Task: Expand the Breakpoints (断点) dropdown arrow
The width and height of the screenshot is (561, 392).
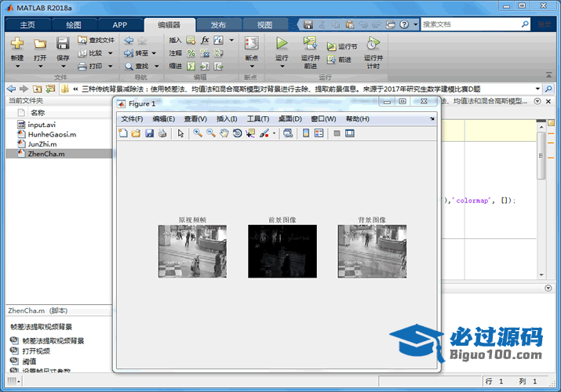Action: tap(252, 67)
